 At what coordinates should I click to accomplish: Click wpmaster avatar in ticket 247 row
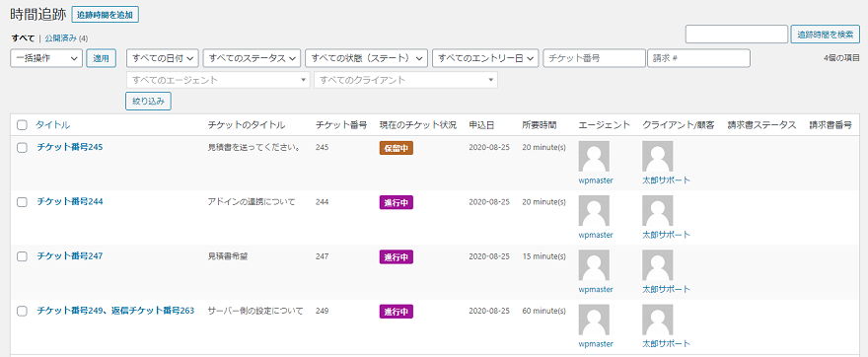pyautogui.click(x=594, y=265)
